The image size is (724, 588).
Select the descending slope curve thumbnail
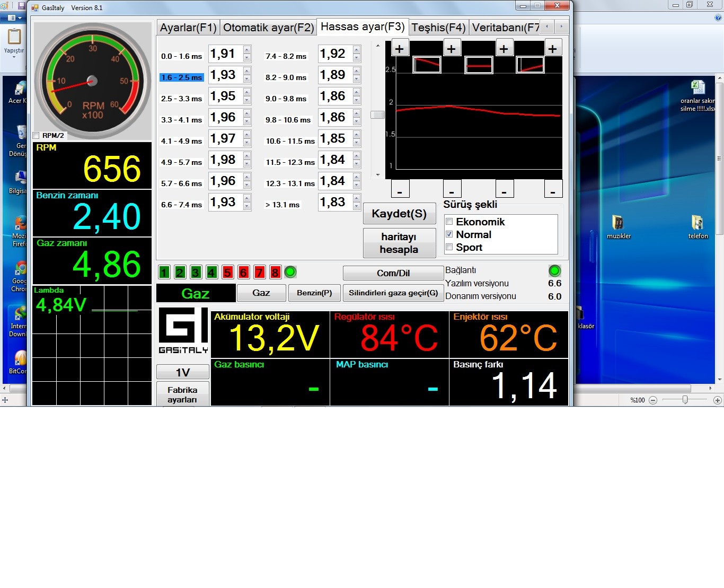(427, 65)
